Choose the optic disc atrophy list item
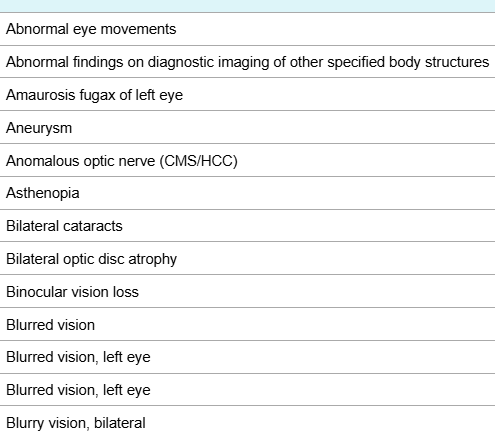Image resolution: width=495 pixels, height=437 pixels. 247,259
